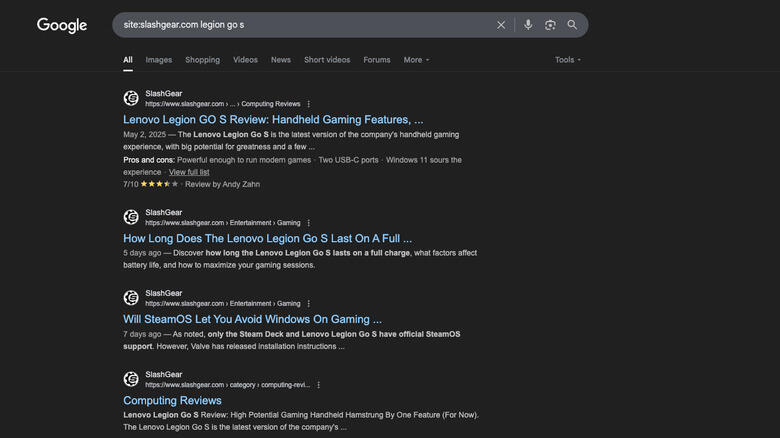This screenshot has height=438, width=780.
Task: Open Will SteamOS Let You Avoid Windows result
Action: (x=252, y=319)
